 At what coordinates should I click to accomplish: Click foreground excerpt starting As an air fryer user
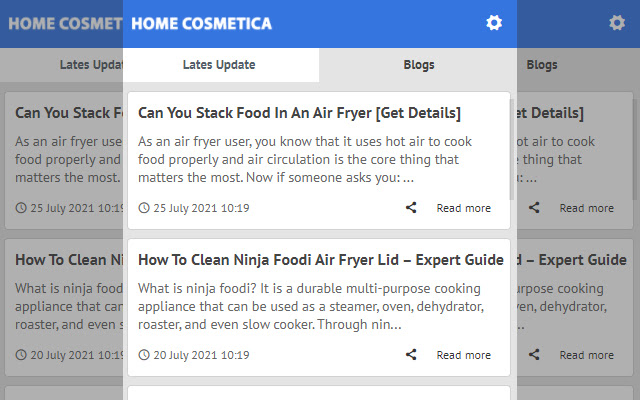coord(304,160)
